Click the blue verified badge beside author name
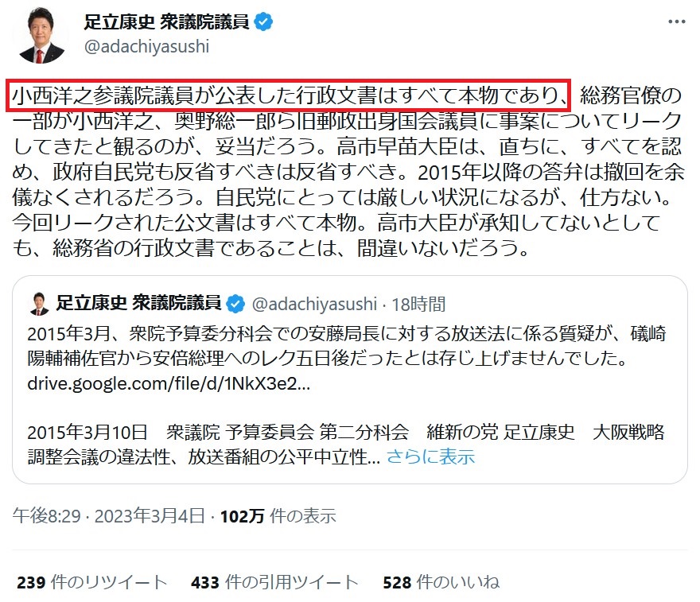This screenshot has width=700, height=602. coord(264,21)
